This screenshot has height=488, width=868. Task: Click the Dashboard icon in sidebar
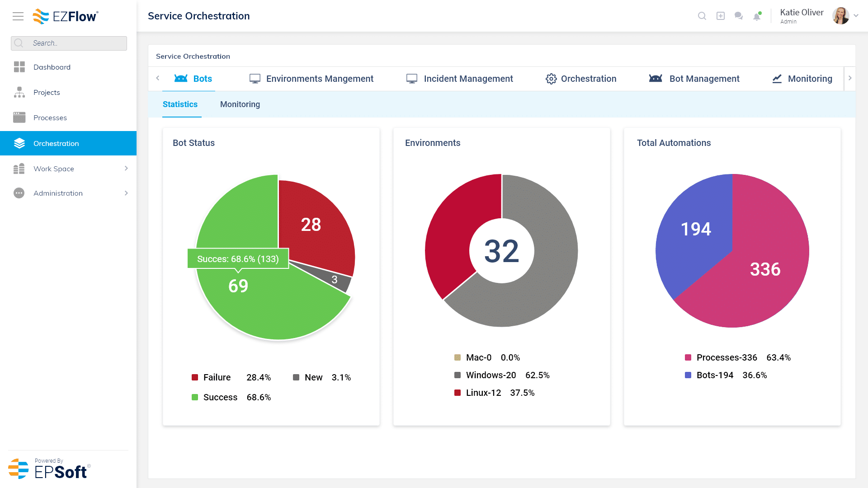(19, 67)
